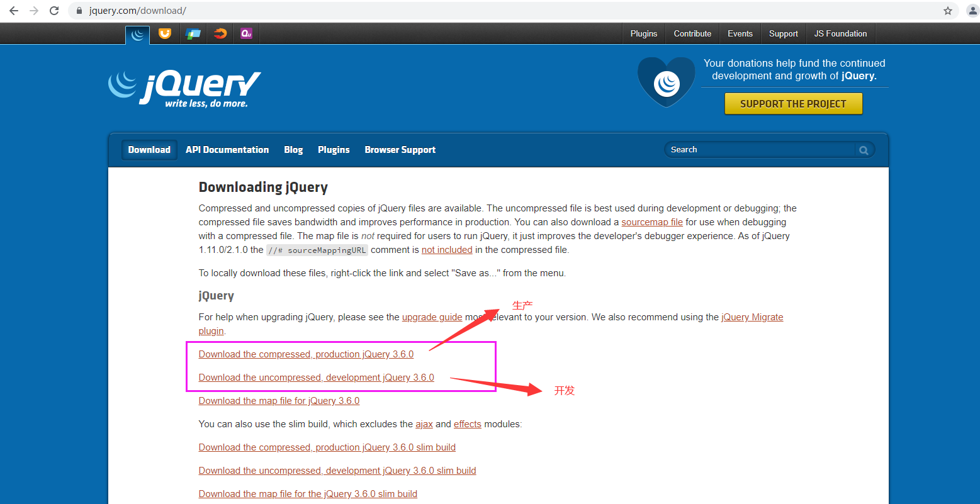The image size is (980, 504).
Task: View site info via the padlock icon
Action: click(x=79, y=11)
